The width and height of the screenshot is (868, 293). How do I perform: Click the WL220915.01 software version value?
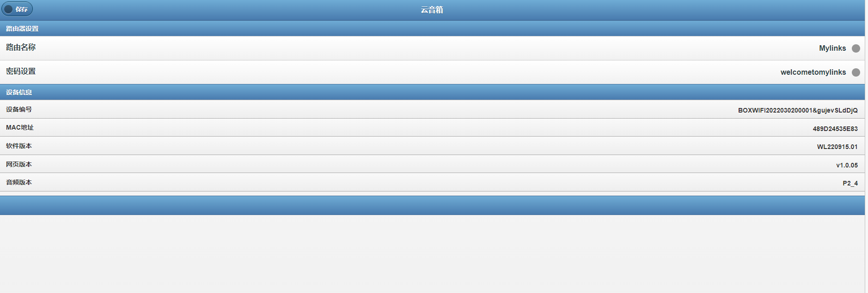pyautogui.click(x=837, y=147)
